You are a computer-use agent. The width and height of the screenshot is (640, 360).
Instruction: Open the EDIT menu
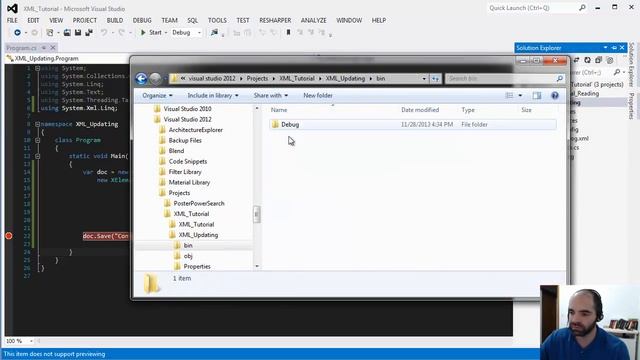pyautogui.click(x=33, y=20)
